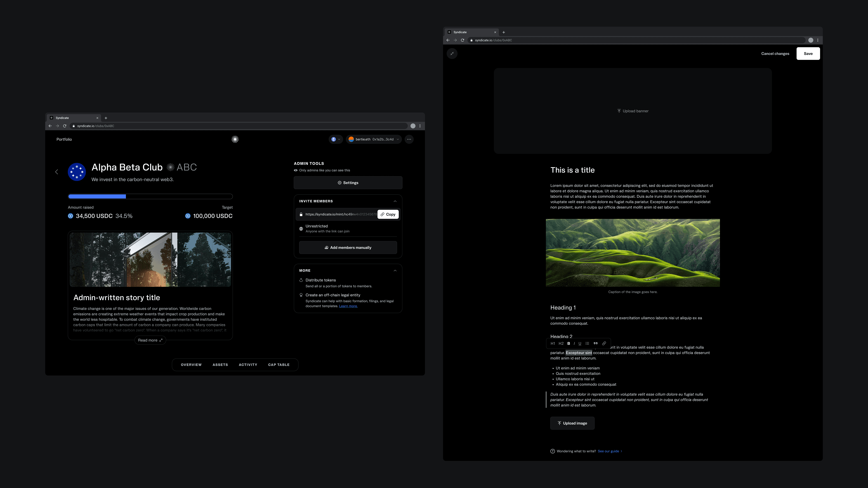Reload the left browser window page
Screen dimensions: 868x488
click(x=65, y=126)
